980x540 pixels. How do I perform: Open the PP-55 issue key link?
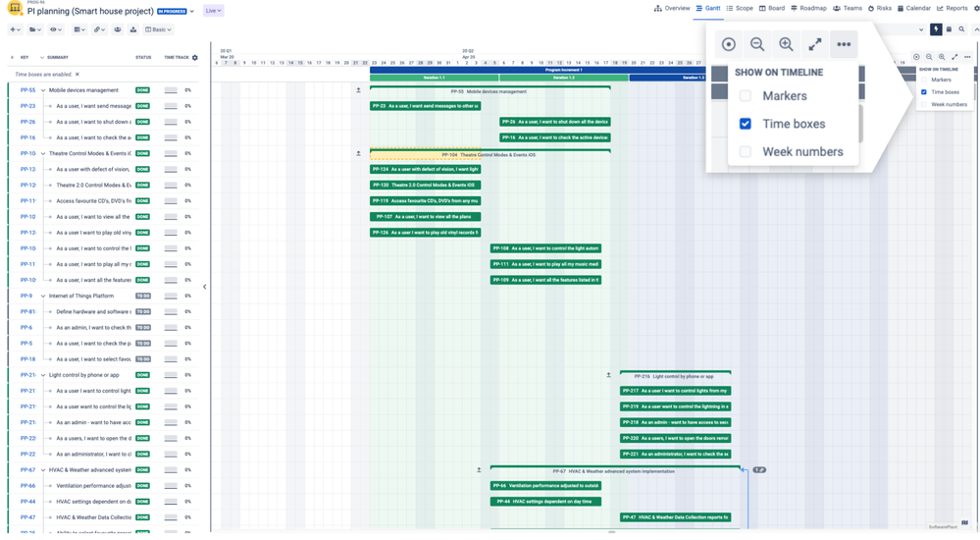(x=27, y=90)
